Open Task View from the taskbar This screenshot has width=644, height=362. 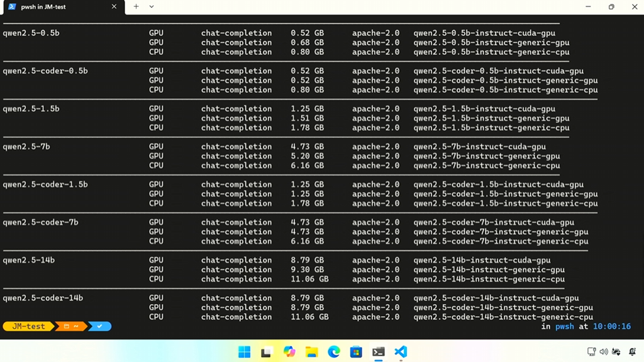click(266, 352)
